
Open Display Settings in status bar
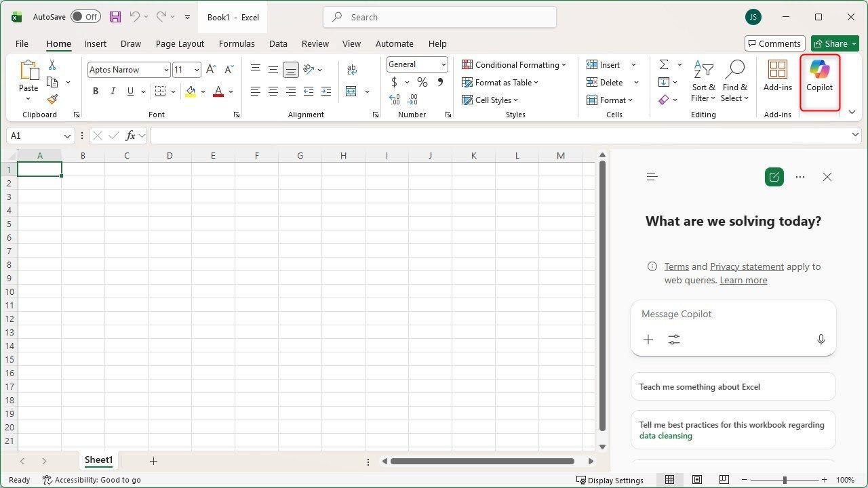pos(610,480)
